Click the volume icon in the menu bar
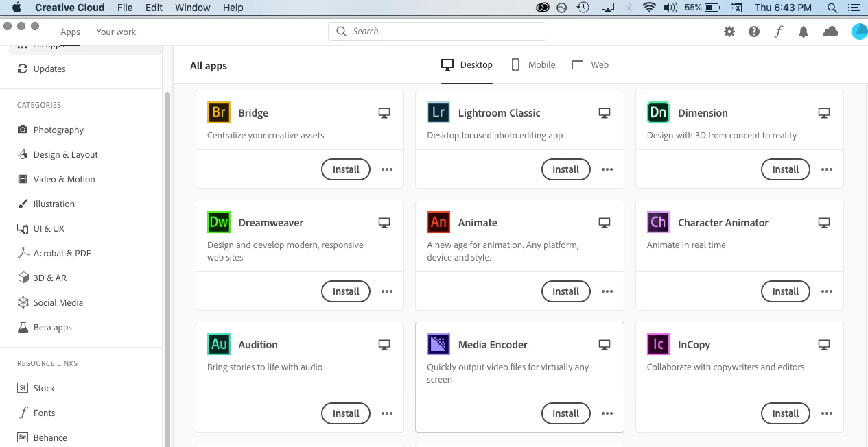This screenshot has height=447, width=868. point(670,8)
